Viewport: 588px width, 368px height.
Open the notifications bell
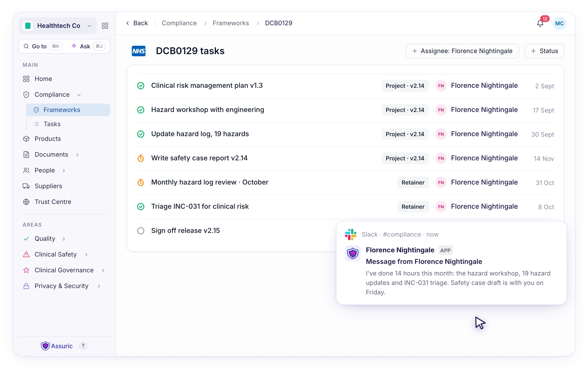(540, 24)
